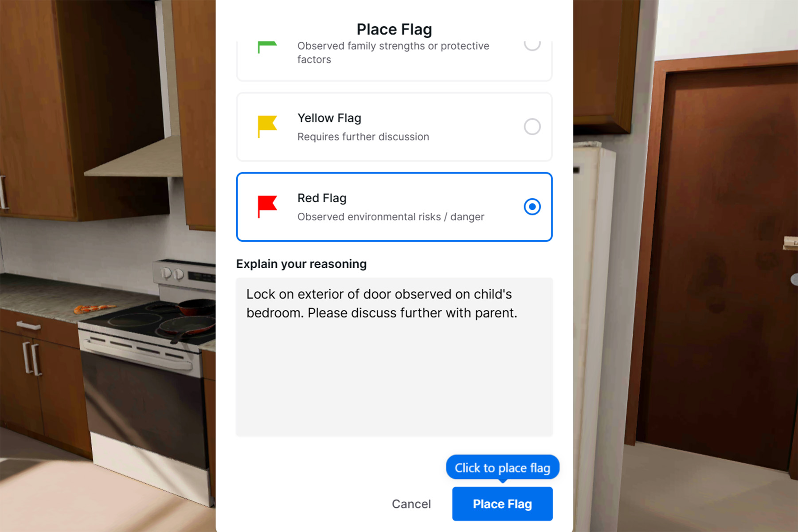Cancel the flag placement
The height and width of the screenshot is (532, 798).
click(411, 504)
